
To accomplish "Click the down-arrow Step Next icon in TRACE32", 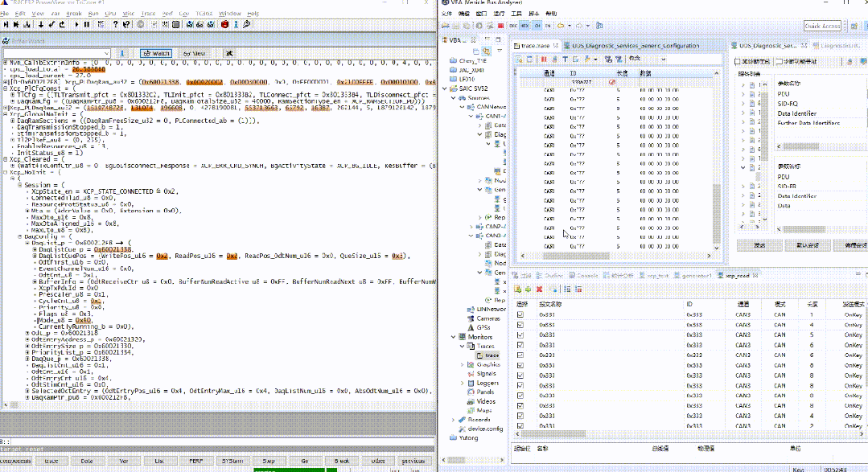I will [x=41, y=24].
